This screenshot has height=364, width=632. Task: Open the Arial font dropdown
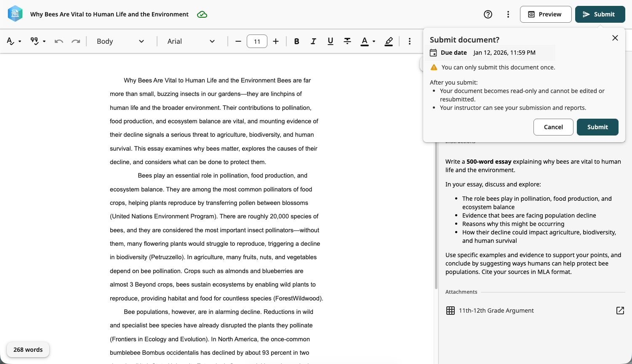pos(192,41)
